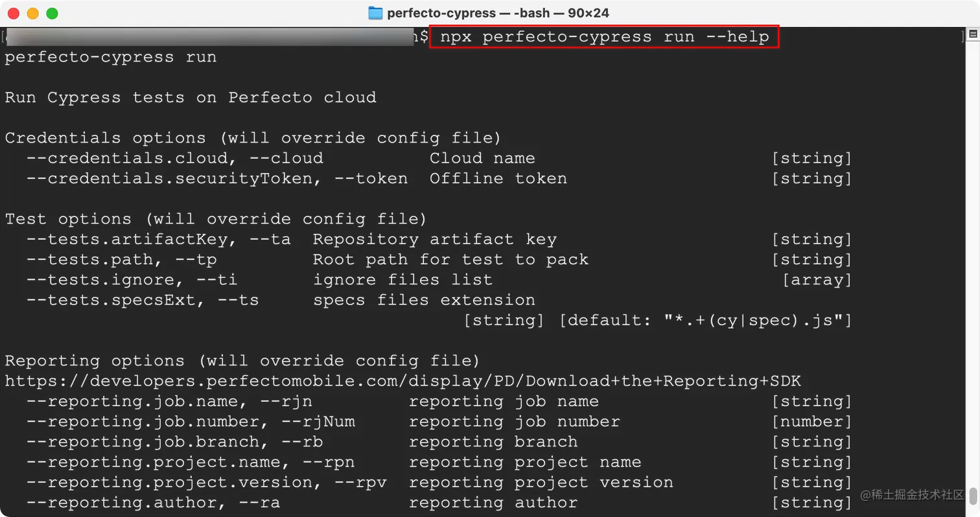Click '[string]' on the Cloud name row
This screenshot has height=517, width=980.
pos(812,158)
